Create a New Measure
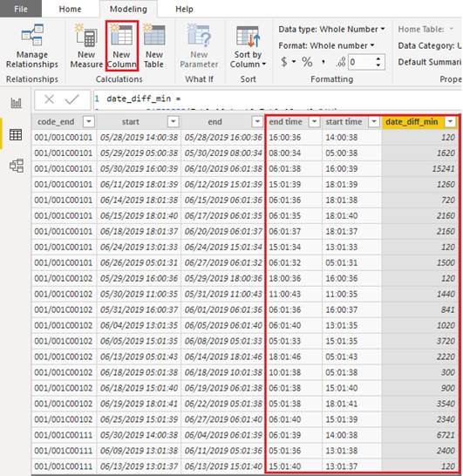 (x=86, y=46)
